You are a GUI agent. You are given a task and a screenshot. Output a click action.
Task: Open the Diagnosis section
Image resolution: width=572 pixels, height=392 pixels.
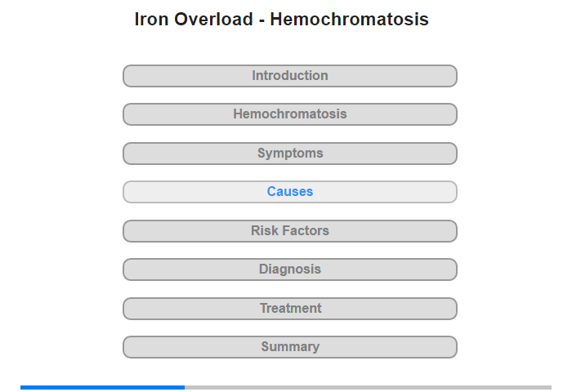290,269
